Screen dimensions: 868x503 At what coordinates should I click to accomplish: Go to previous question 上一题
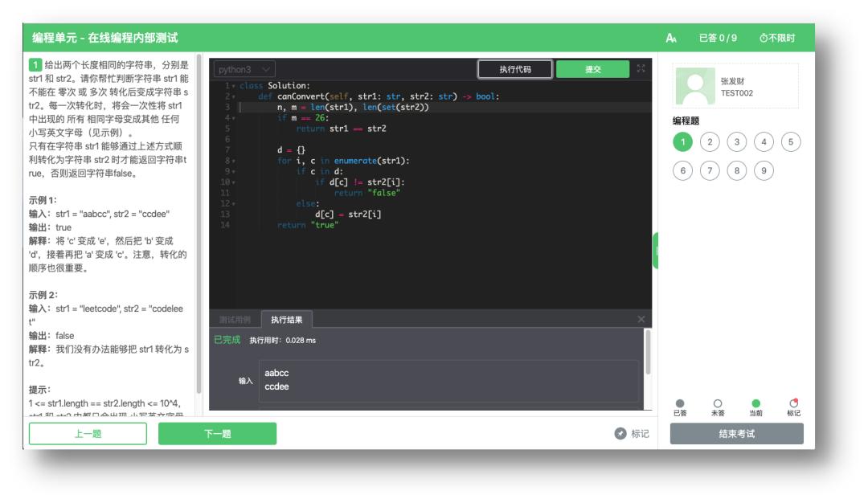(x=88, y=434)
